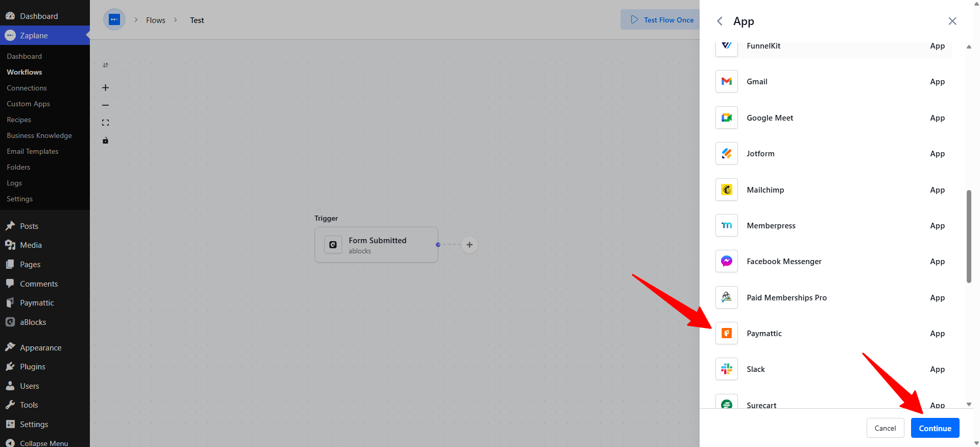The width and height of the screenshot is (980, 447).
Task: Open the Connections submenu item
Action: point(27,88)
